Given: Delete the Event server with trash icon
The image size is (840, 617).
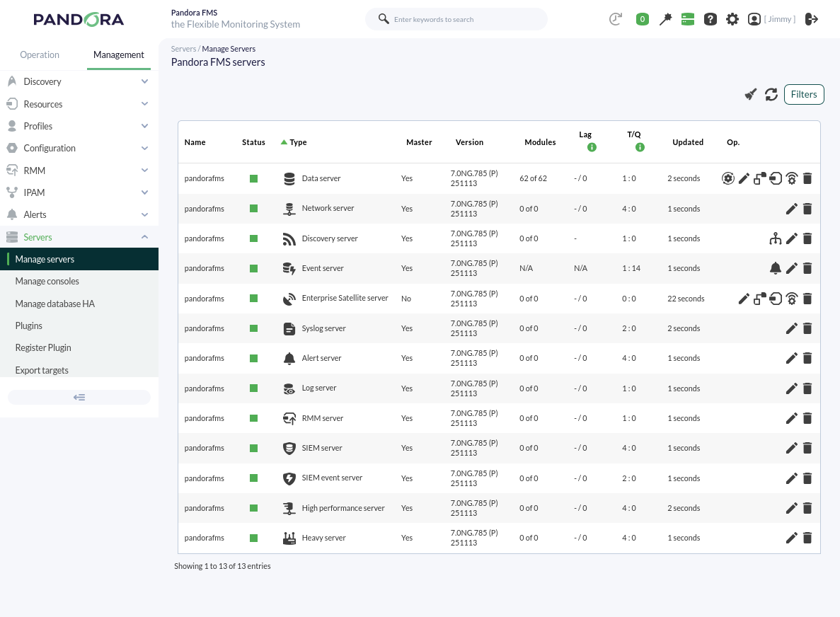Looking at the screenshot, I should point(808,268).
